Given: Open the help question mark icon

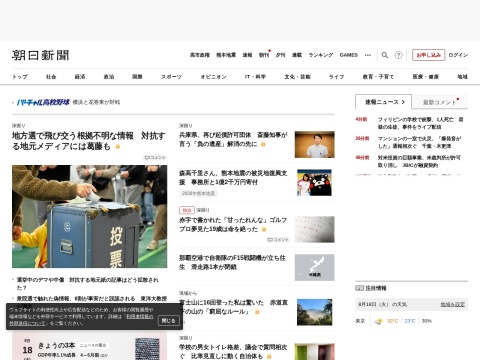Looking at the screenshot, I should [x=398, y=55].
